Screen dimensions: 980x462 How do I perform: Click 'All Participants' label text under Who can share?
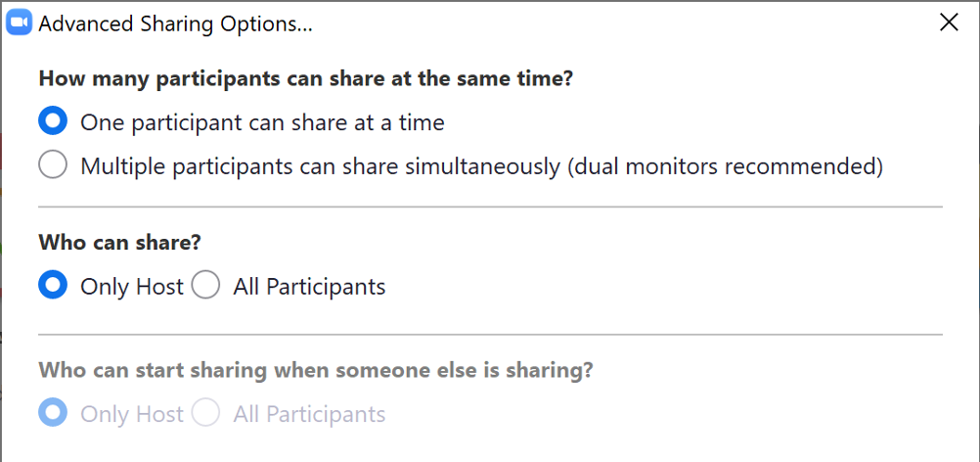pyautogui.click(x=309, y=287)
